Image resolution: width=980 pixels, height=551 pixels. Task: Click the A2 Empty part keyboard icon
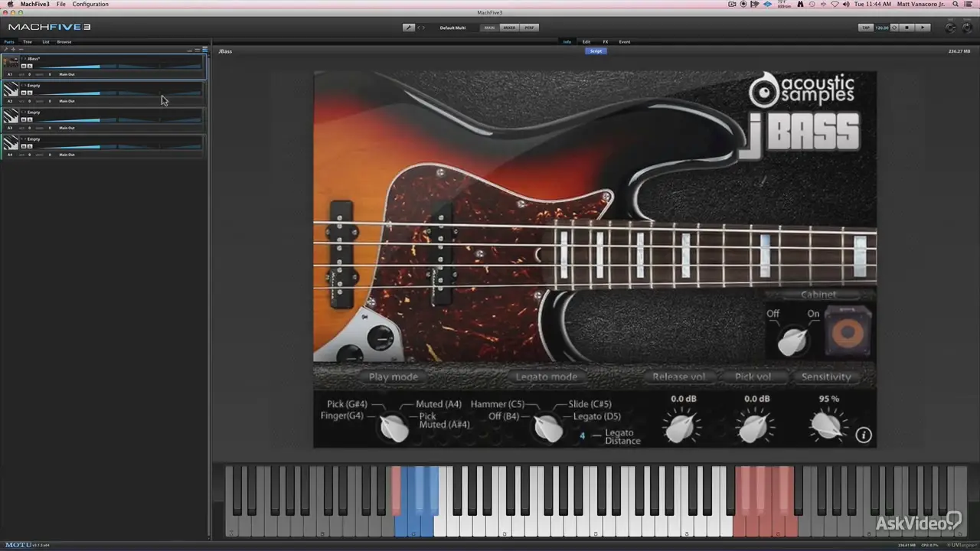11,90
